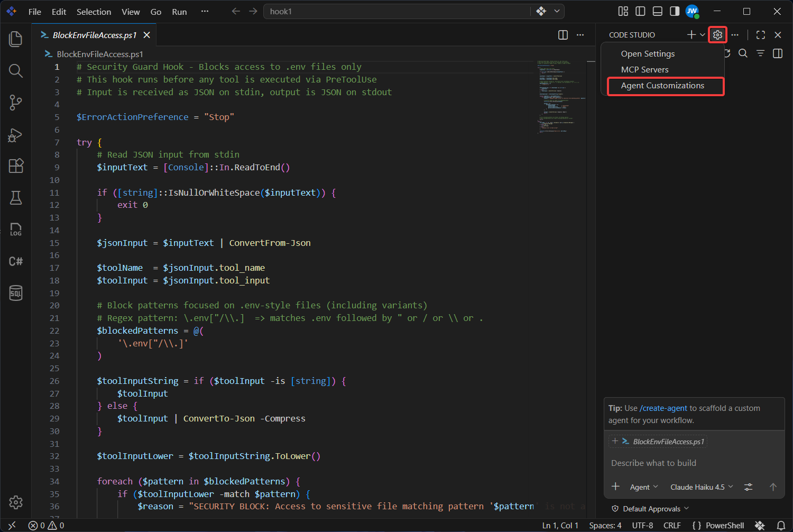Viewport: 793px width, 532px height.
Task: Toggle the primary side bar layout button
Action: [640, 11]
